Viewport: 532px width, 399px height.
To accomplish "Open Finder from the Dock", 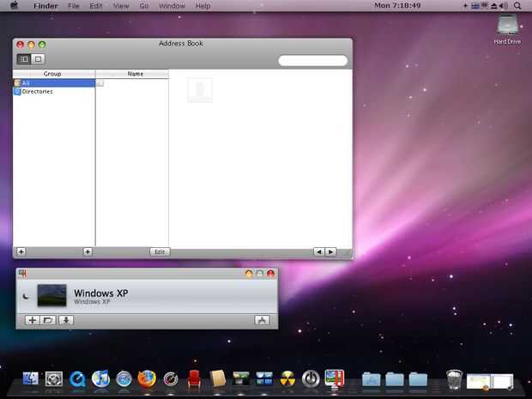I will (x=31, y=379).
